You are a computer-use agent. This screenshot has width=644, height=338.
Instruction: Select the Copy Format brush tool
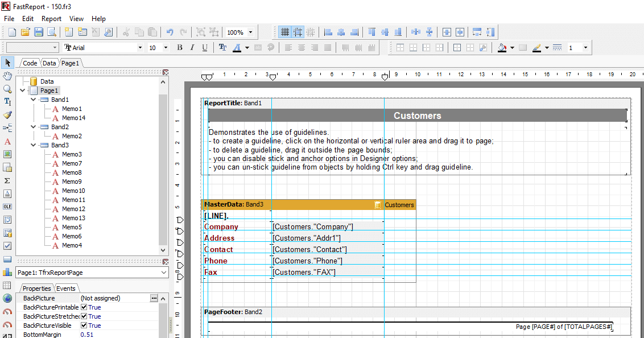7,115
